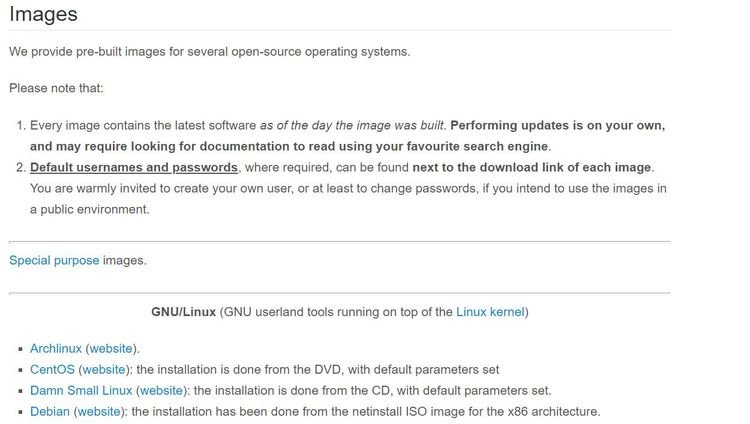Screen dimensions: 750x424
Task: Open the Special purpose images link
Action: 54,260
